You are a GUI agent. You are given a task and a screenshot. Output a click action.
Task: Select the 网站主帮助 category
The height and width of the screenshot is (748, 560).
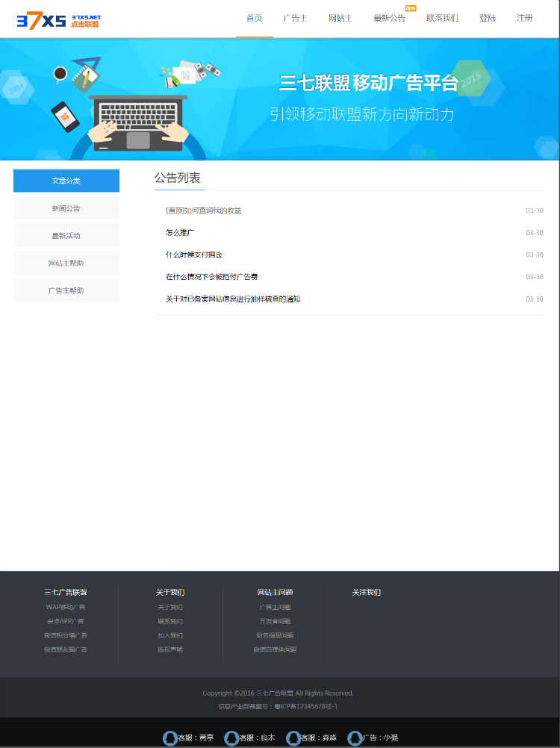(66, 263)
